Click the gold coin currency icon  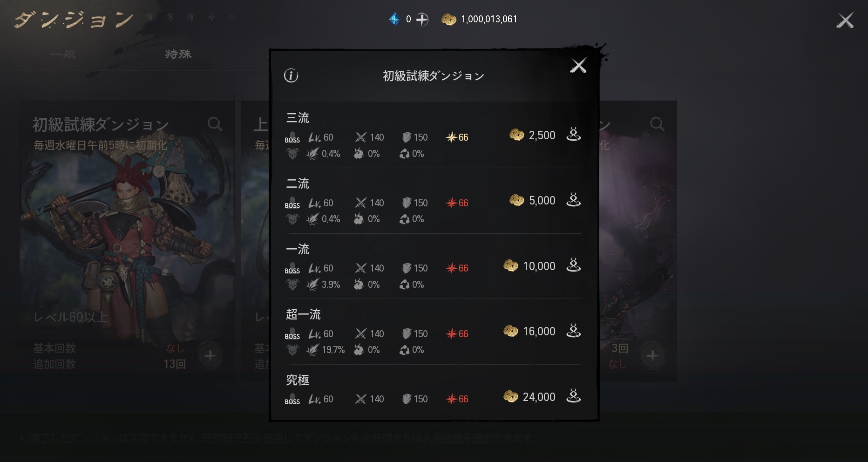point(449,20)
